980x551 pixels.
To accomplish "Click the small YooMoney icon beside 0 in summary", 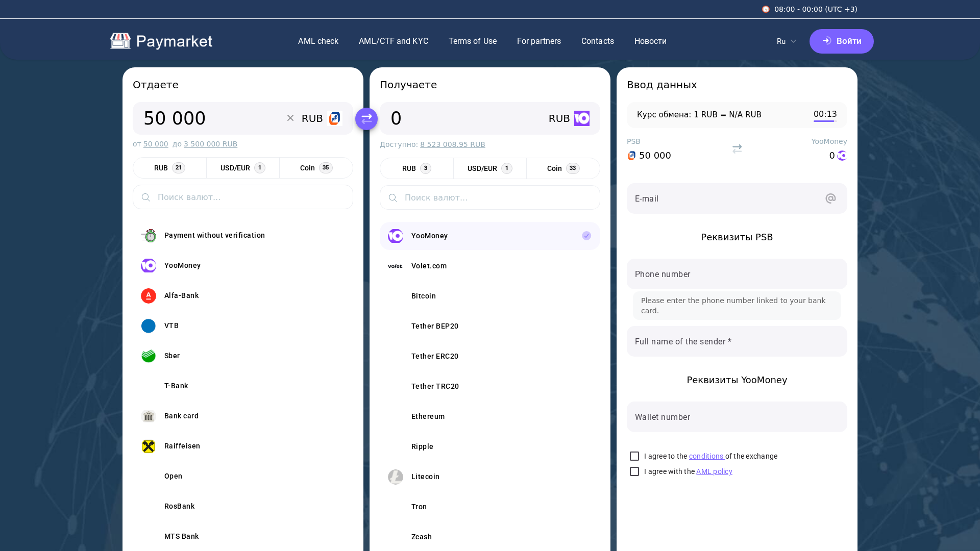I will point(842,156).
